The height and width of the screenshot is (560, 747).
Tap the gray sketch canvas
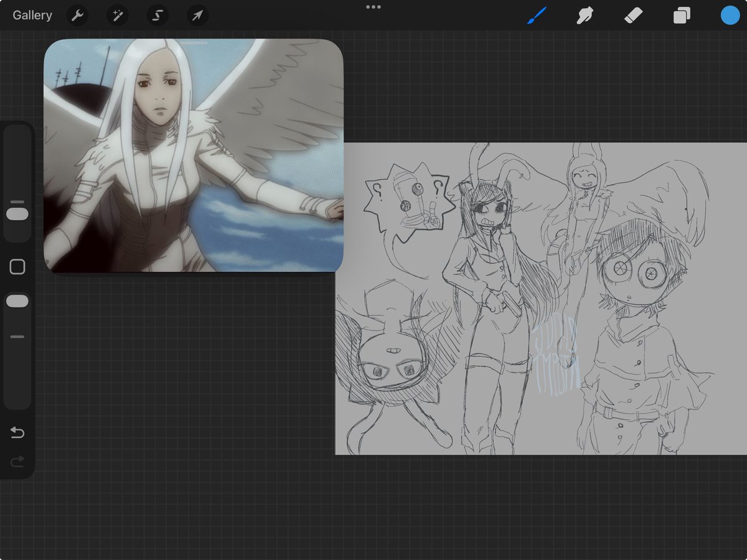click(x=541, y=299)
